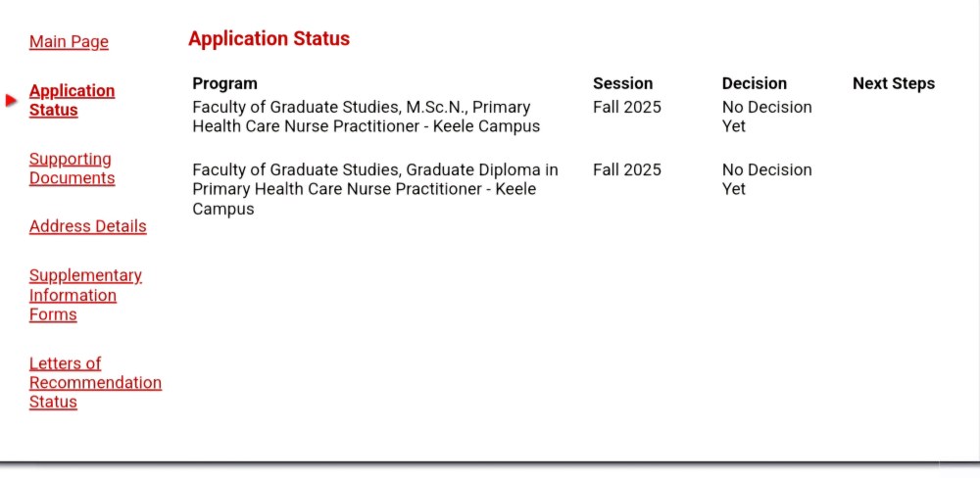Click the Next Steps column header

[x=894, y=83]
